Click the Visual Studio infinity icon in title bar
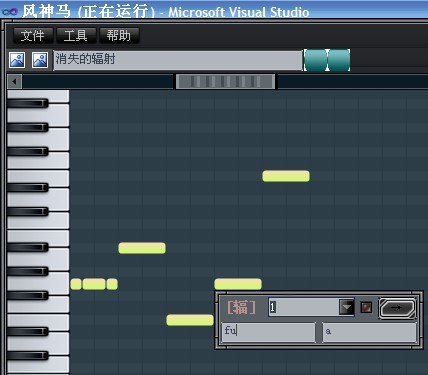This screenshot has width=428, height=375. [9, 12]
